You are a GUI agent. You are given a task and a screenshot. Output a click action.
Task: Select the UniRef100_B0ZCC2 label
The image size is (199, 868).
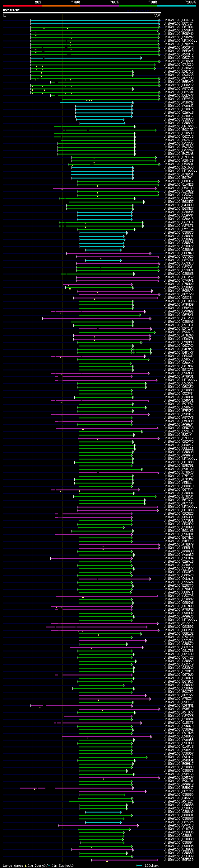click(178, 140)
